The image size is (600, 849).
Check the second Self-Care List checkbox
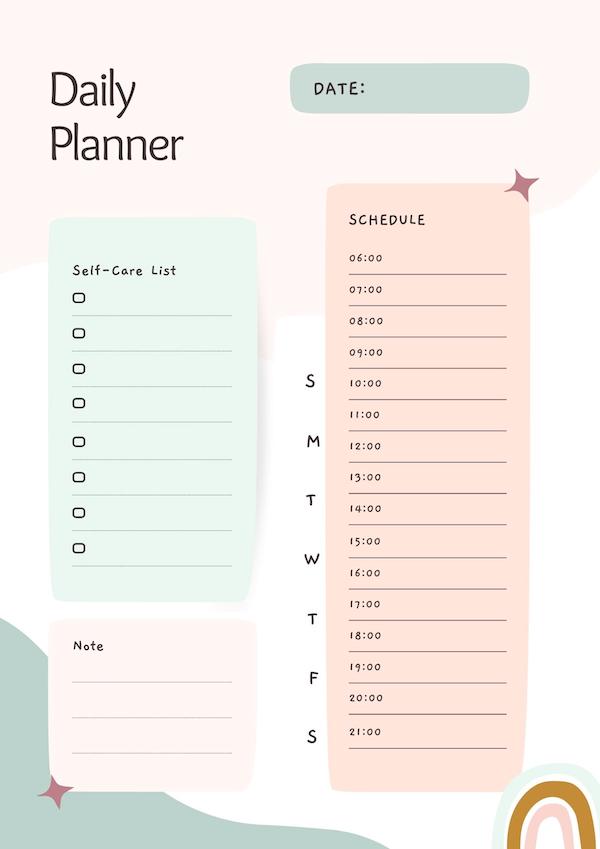pyautogui.click(x=79, y=333)
